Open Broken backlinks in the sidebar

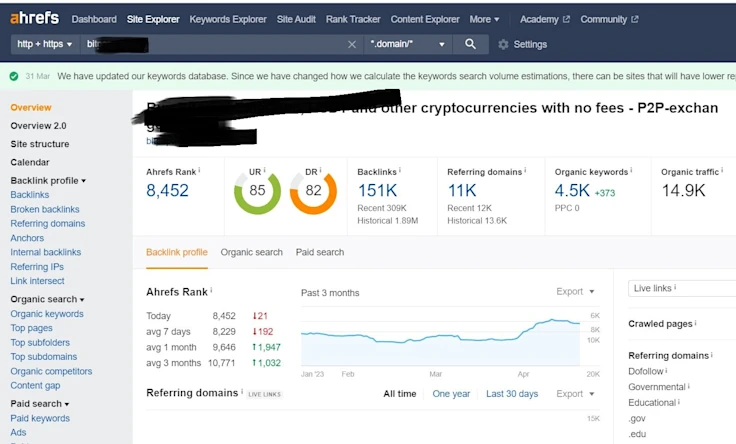[45, 209]
